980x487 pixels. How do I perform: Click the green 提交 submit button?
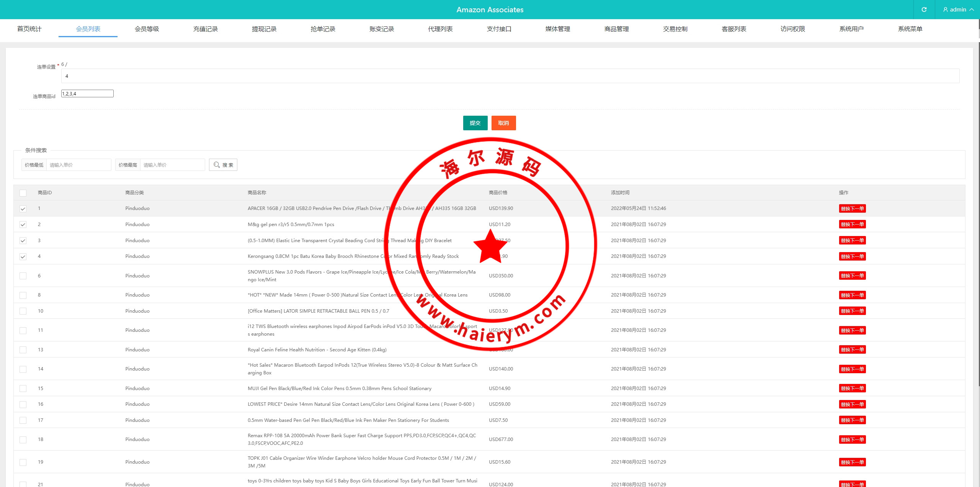click(475, 123)
